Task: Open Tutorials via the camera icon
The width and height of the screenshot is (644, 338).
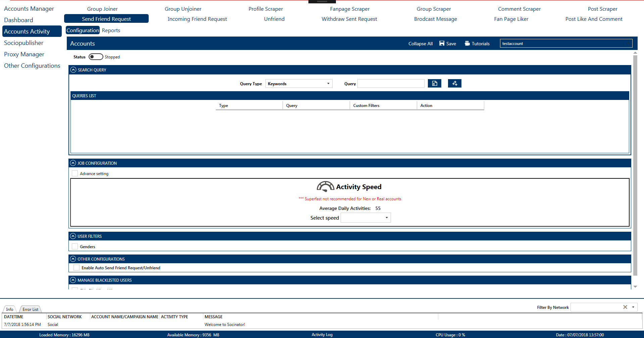Action: coord(467,43)
